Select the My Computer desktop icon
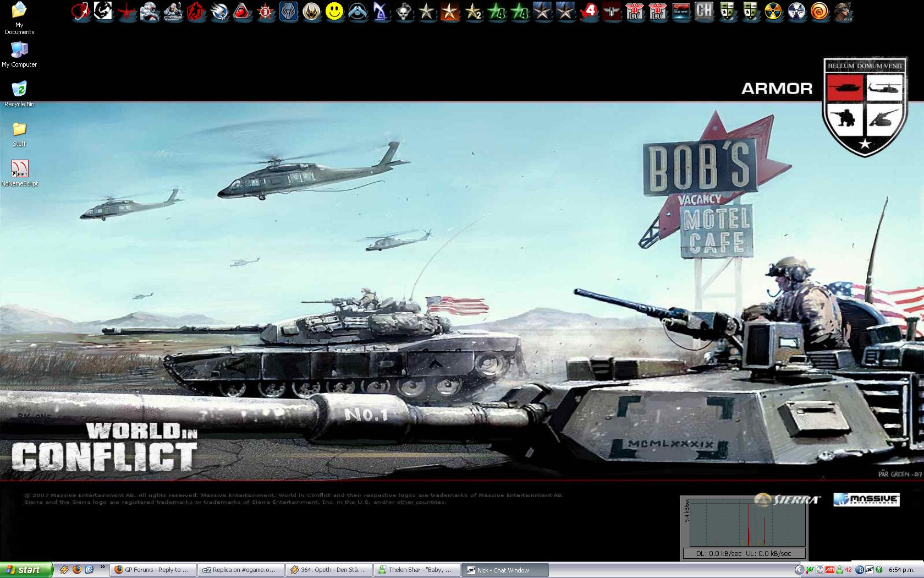The height and width of the screenshot is (578, 924). [x=19, y=54]
